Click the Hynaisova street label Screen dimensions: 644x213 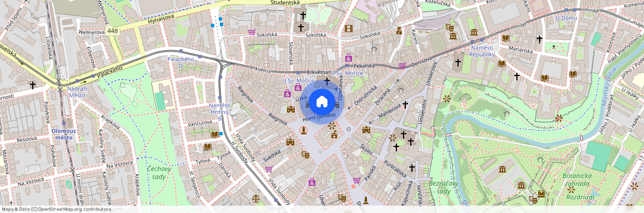(x=161, y=18)
